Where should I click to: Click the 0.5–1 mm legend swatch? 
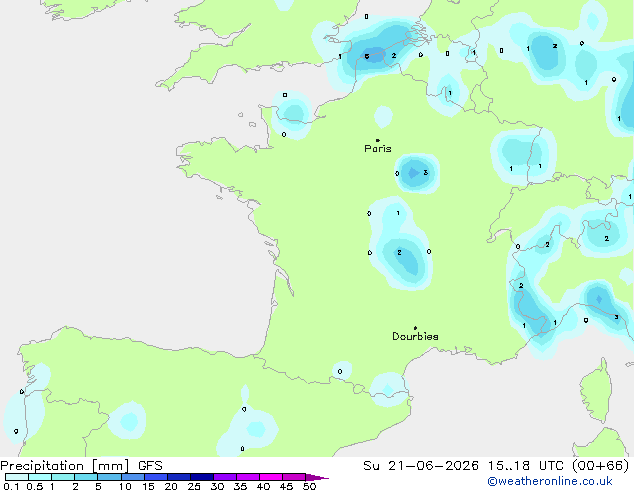[x=40, y=477]
